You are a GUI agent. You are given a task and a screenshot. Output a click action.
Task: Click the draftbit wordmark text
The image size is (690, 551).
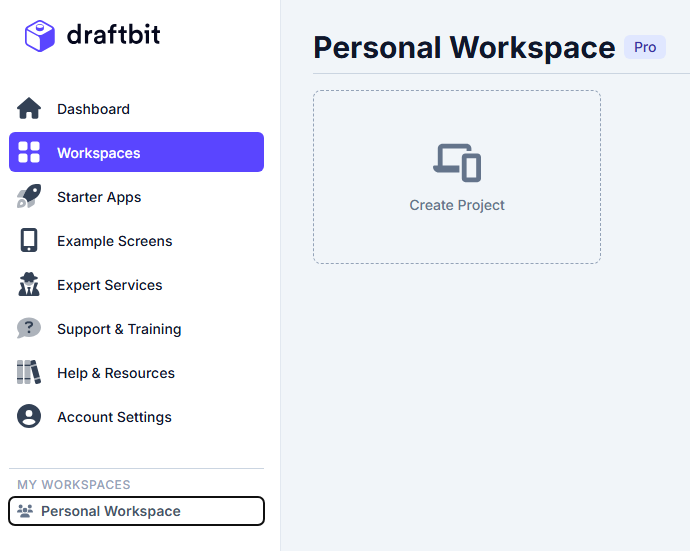pyautogui.click(x=114, y=34)
